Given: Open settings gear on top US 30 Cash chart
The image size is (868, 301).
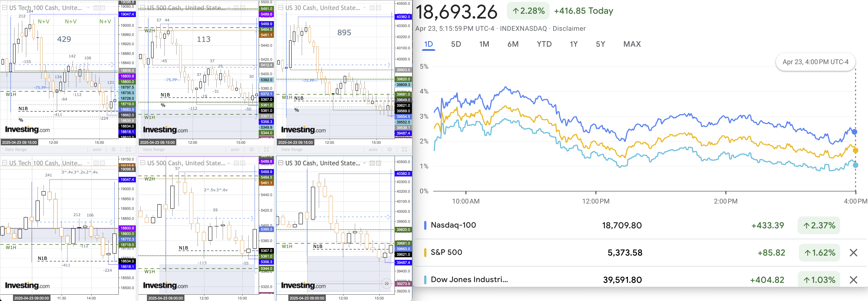Looking at the screenshot, I should click(x=378, y=8).
